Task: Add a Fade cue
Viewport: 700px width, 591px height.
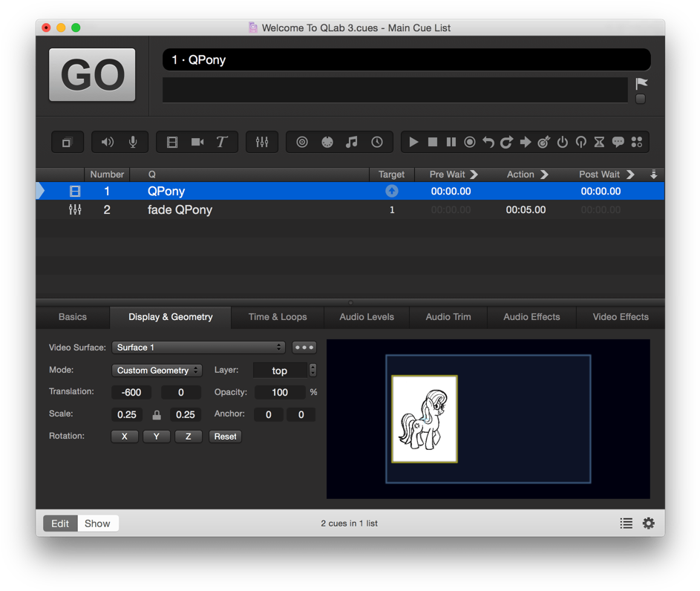Action: click(x=262, y=142)
